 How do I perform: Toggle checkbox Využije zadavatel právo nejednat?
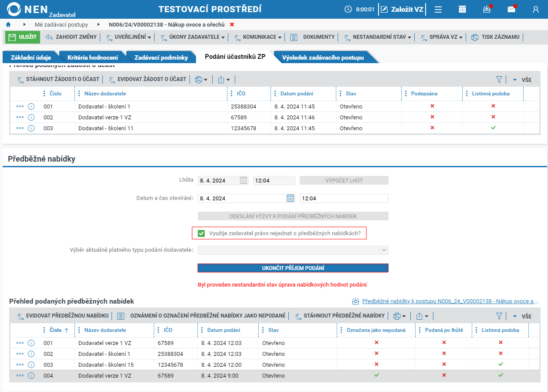[201, 233]
